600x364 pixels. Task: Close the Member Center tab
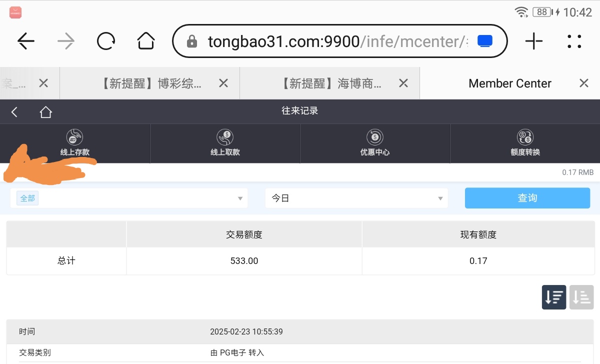583,83
